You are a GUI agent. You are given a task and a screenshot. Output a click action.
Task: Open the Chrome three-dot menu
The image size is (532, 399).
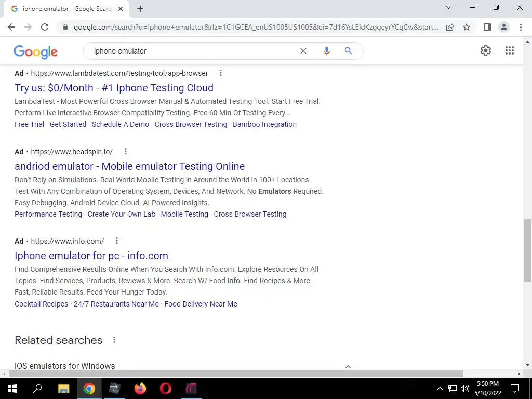(521, 27)
